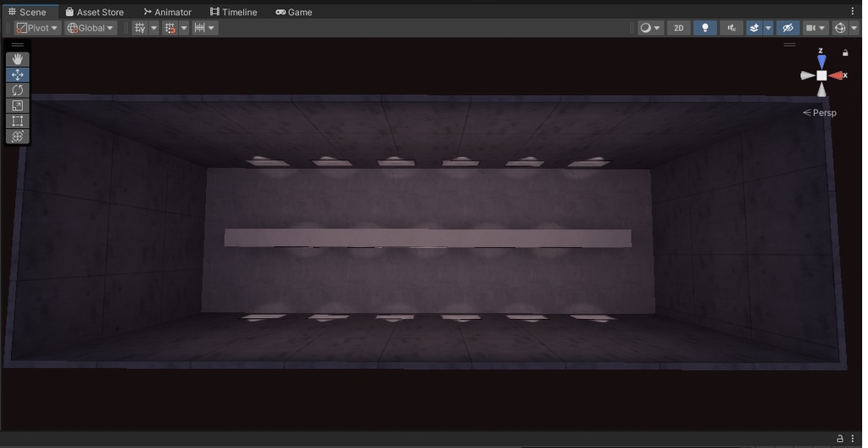Open the Global handle rotation dropdown

coord(91,28)
